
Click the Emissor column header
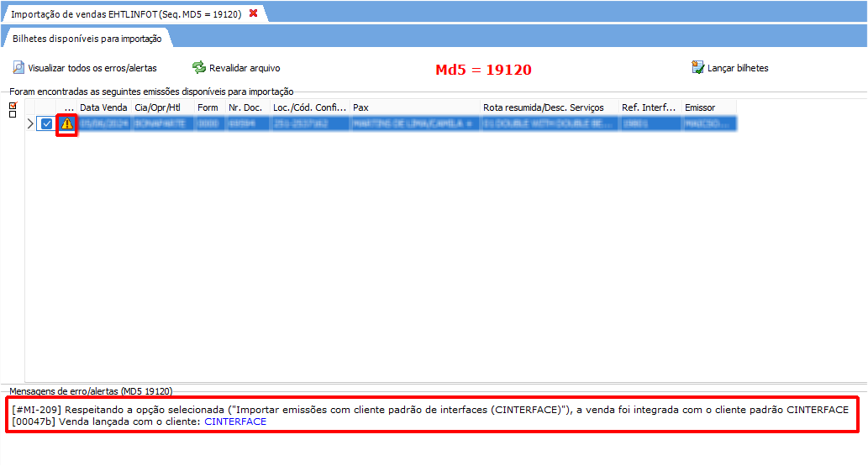tap(708, 107)
